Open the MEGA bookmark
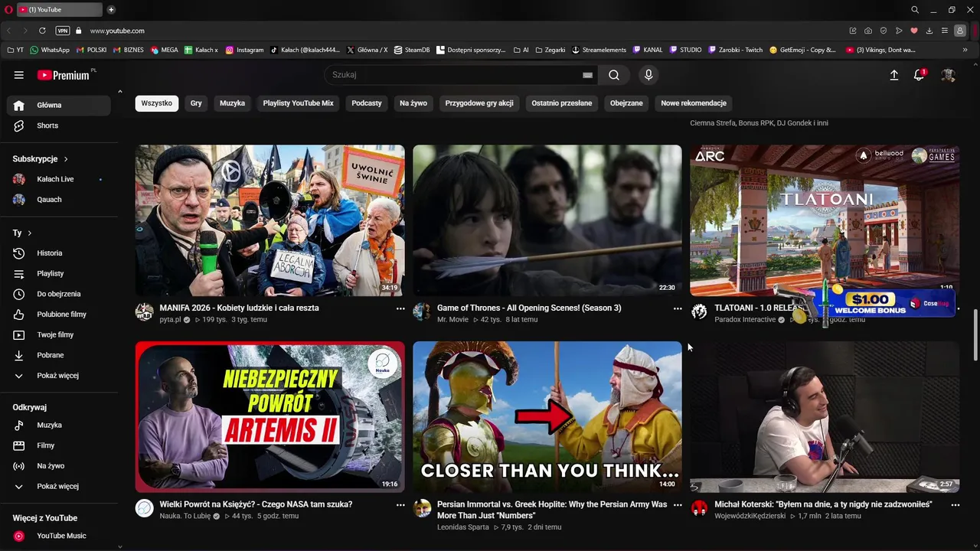 pyautogui.click(x=165, y=50)
